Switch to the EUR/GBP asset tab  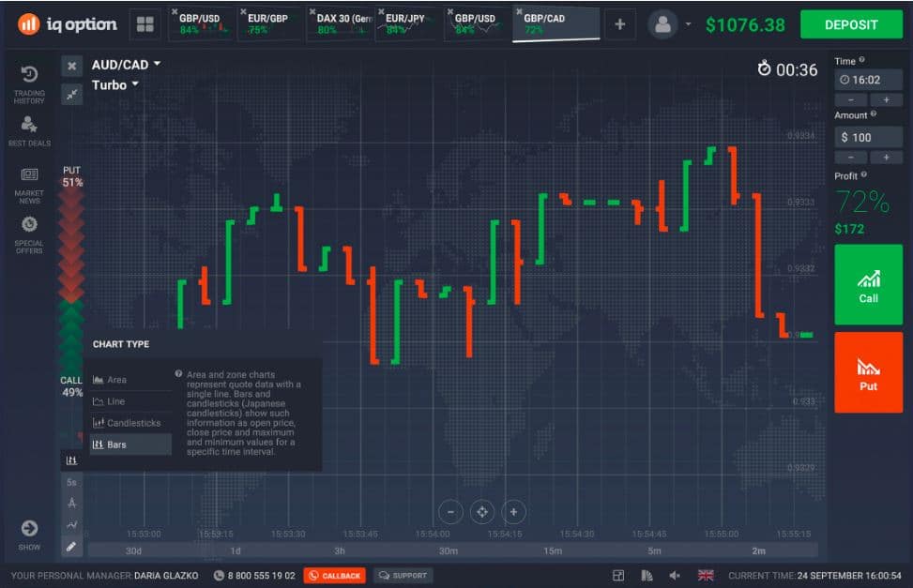pyautogui.click(x=270, y=24)
